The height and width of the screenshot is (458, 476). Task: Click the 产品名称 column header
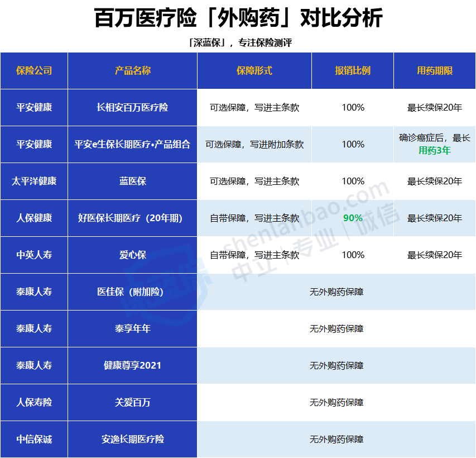coord(133,70)
